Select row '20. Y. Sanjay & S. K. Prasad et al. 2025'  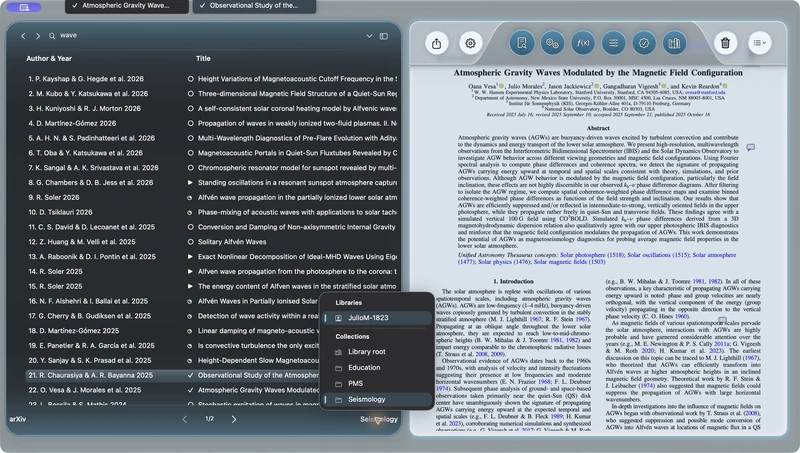(x=173, y=360)
